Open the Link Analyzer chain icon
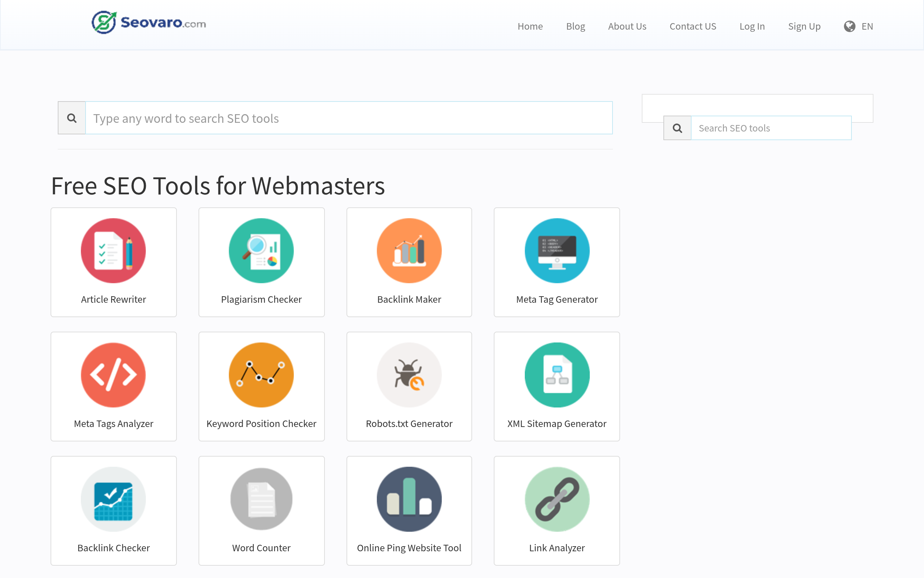This screenshot has height=578, width=924. tap(557, 499)
